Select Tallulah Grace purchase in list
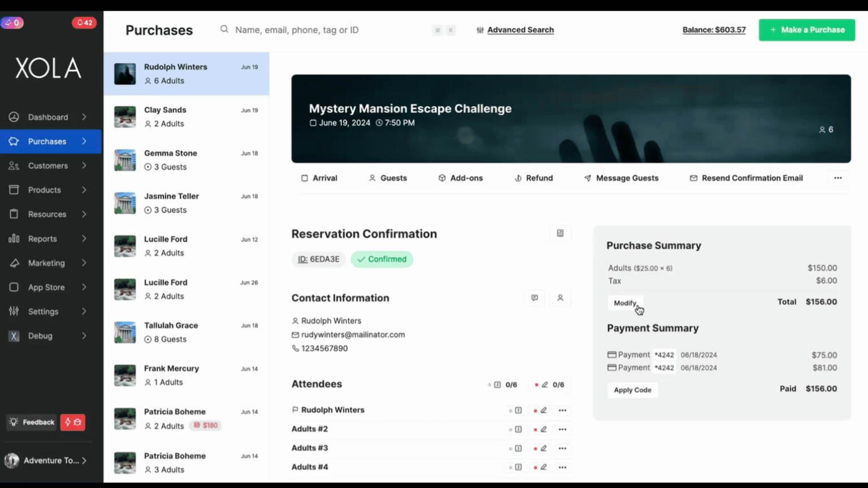The image size is (868, 488). [x=186, y=332]
